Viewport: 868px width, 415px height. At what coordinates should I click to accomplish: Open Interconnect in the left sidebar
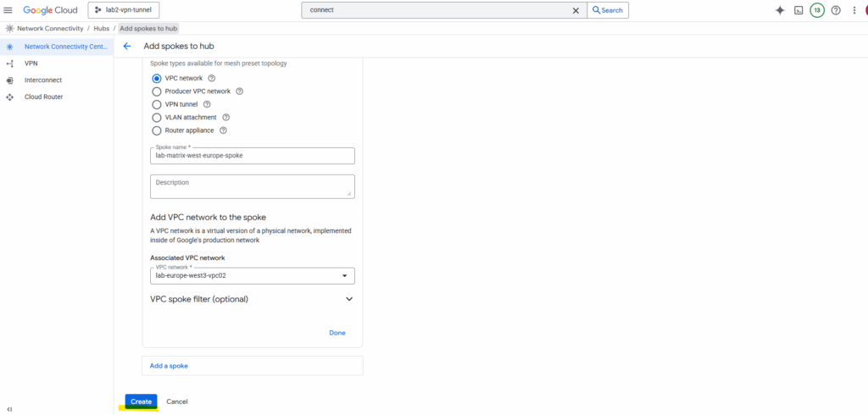tap(42, 80)
